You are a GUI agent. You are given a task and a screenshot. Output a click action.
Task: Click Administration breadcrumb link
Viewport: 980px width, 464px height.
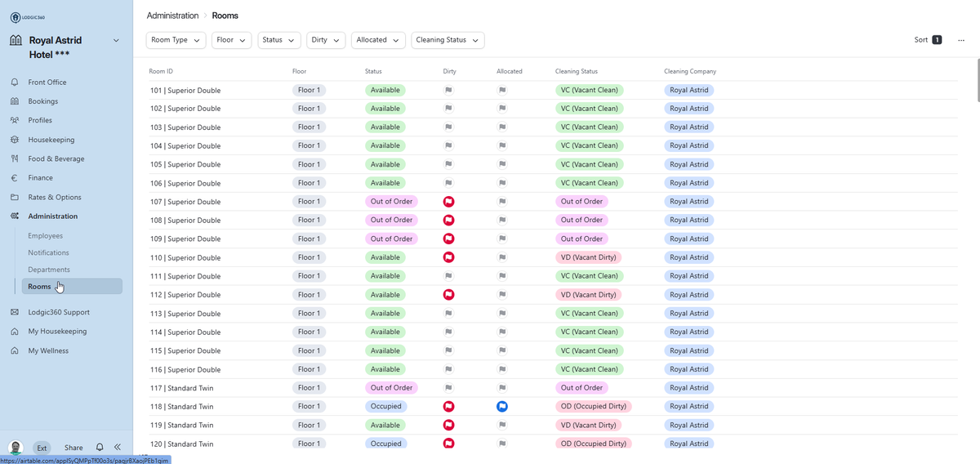pyautogui.click(x=172, y=16)
